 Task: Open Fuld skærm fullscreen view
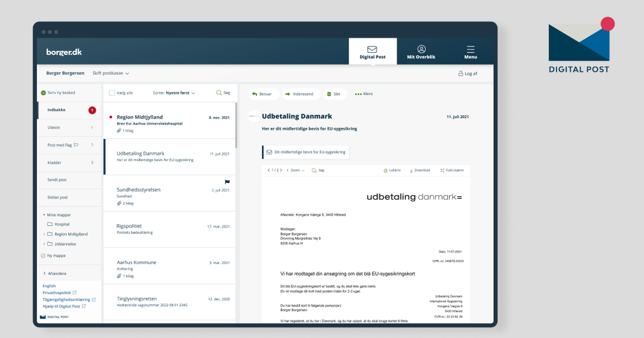click(442, 171)
